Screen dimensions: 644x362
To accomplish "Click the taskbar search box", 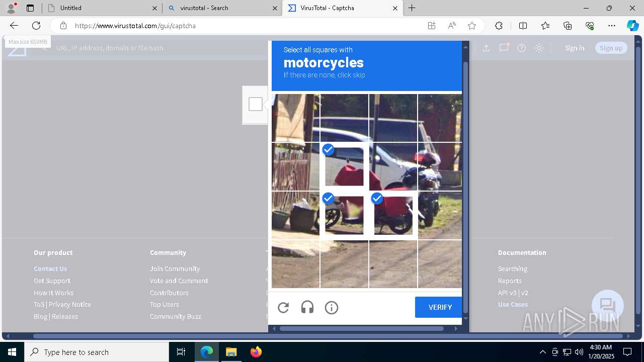I will (97, 352).
